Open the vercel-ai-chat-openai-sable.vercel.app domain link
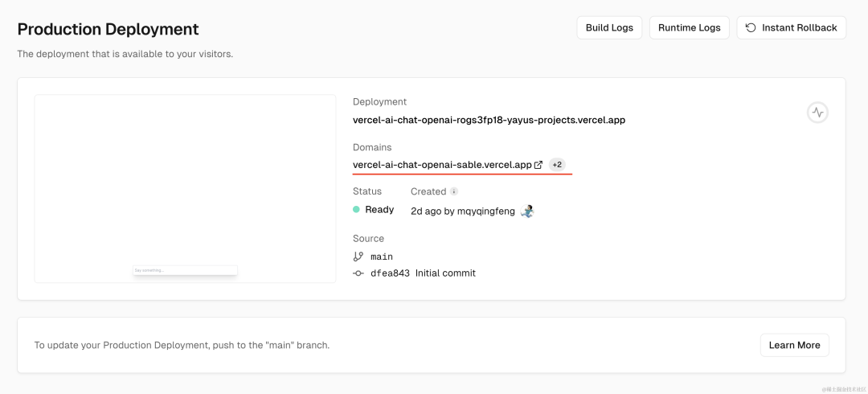This screenshot has height=394, width=868. click(442, 165)
